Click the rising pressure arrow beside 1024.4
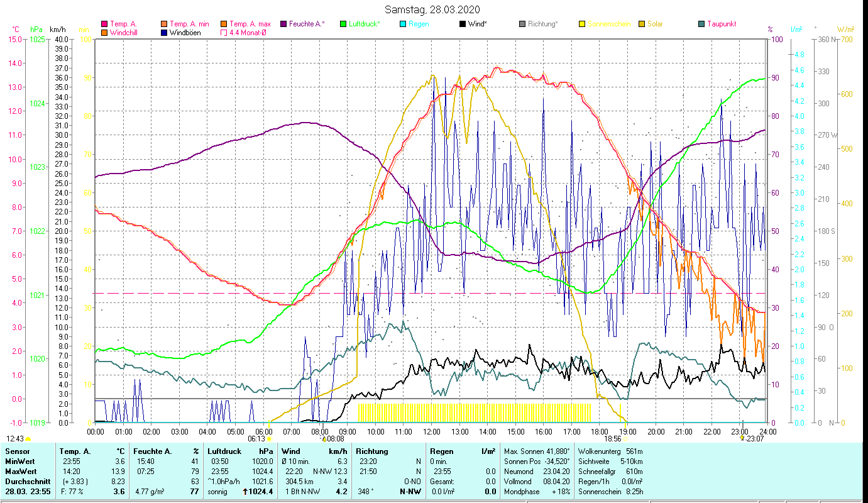The image size is (868, 503). click(x=246, y=492)
